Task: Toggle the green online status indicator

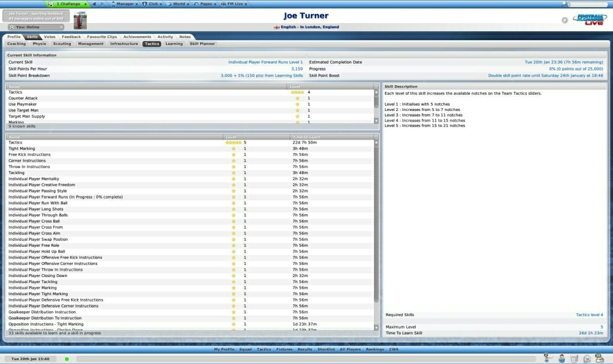Action: (x=67, y=358)
